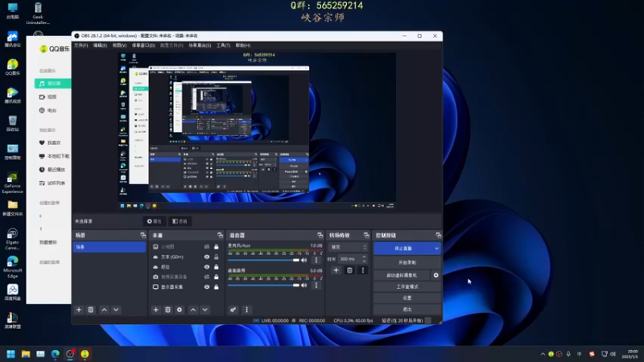Open the 工具(T) menu
The height and width of the screenshot is (362, 644).
click(223, 45)
